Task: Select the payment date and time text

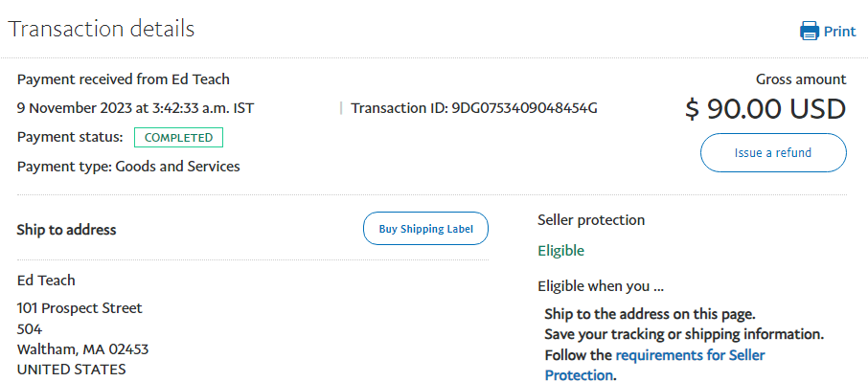Action: coord(136,108)
